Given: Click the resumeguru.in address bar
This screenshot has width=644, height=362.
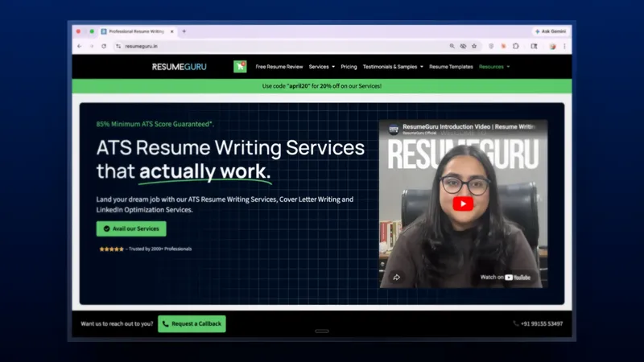Looking at the screenshot, I should point(279,47).
